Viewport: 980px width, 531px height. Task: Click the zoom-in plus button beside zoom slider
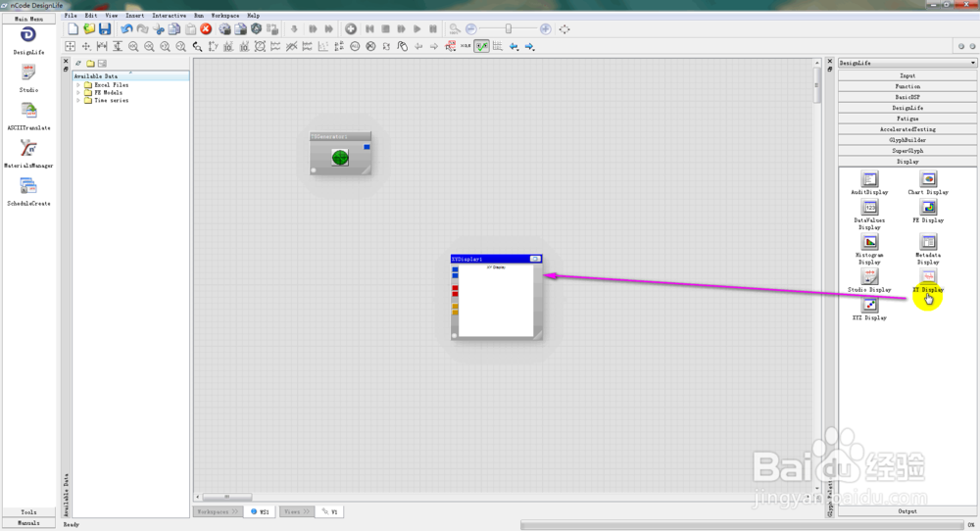pos(545,28)
